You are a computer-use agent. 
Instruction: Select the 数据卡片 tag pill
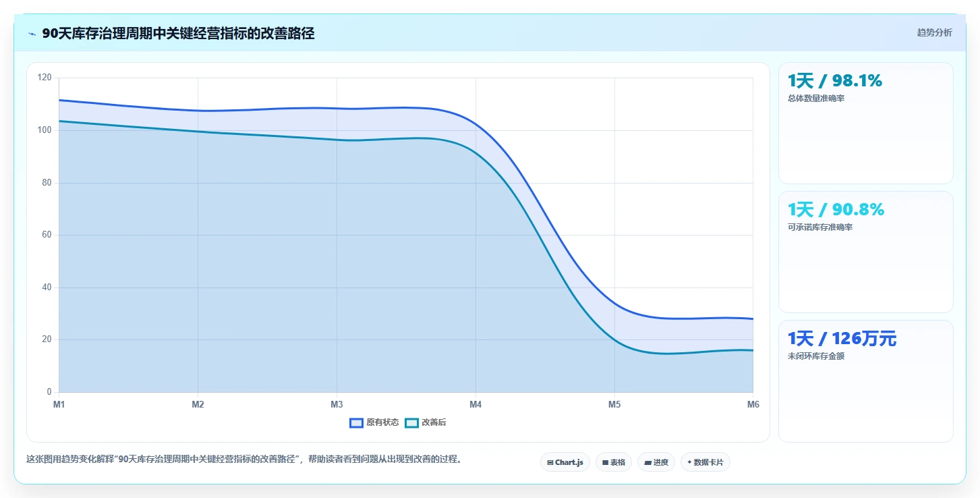pyautogui.click(x=705, y=462)
